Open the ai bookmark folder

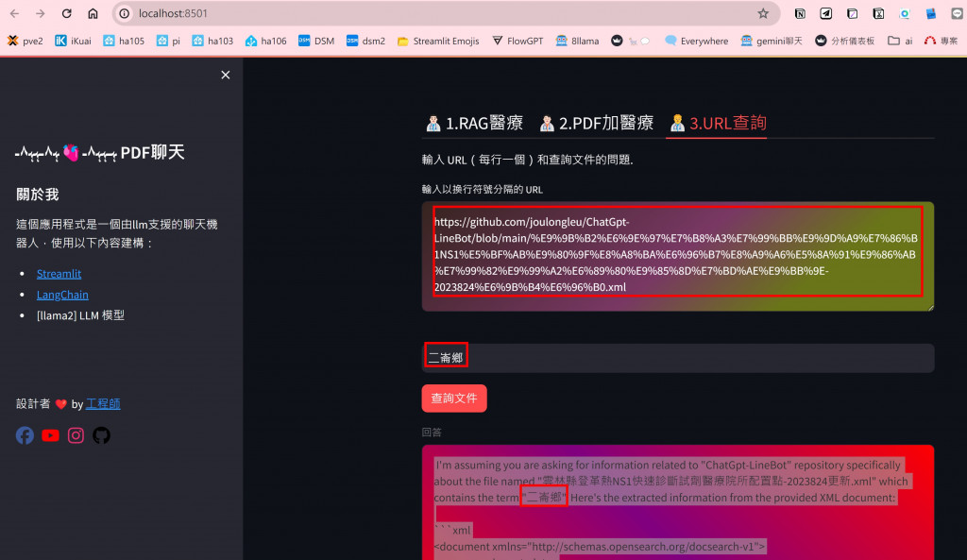pos(900,41)
